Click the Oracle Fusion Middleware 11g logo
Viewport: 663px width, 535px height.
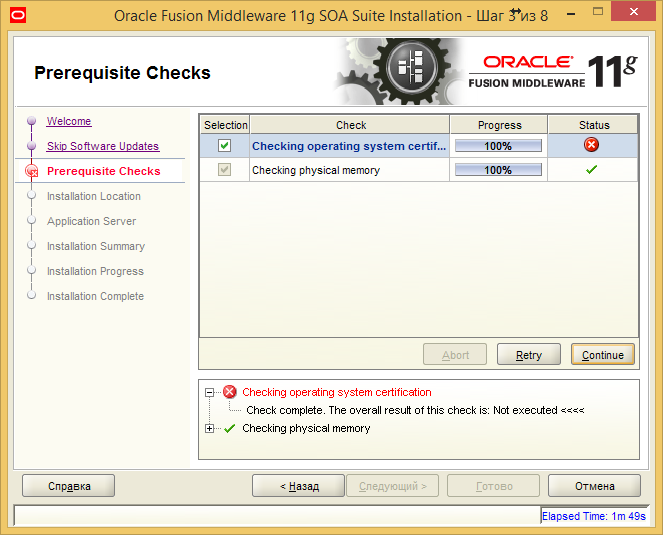pos(553,71)
